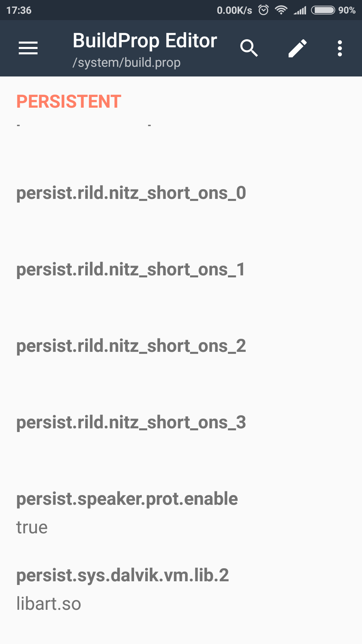Image resolution: width=362 pixels, height=644 pixels.
Task: Open the three-dot overflow menu
Action: coord(340,48)
